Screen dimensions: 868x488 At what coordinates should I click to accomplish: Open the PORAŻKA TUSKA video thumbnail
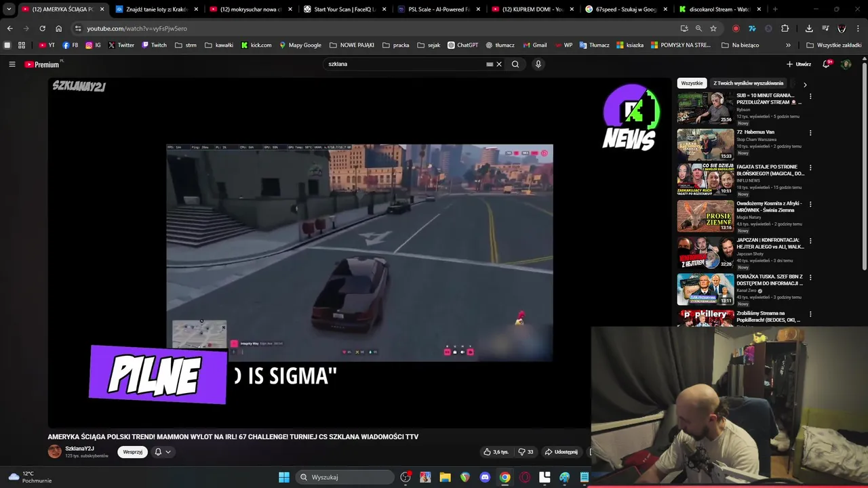[705, 289]
